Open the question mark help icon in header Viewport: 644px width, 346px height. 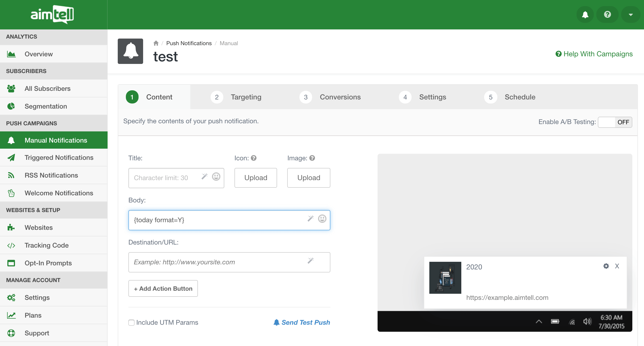point(607,15)
